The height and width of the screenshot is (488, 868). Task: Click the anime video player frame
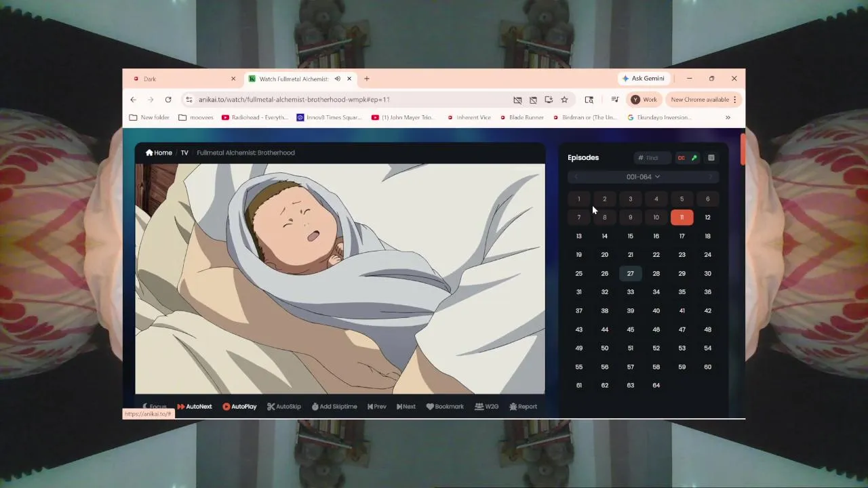pyautogui.click(x=340, y=279)
